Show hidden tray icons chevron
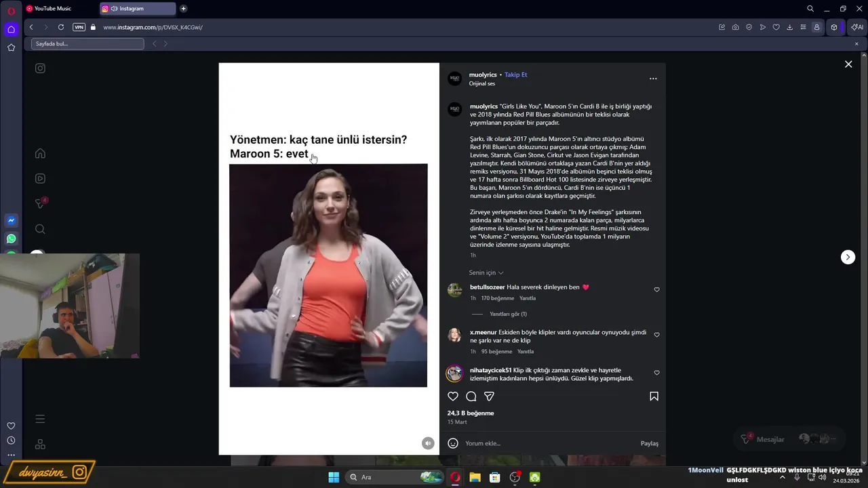 coord(782,477)
